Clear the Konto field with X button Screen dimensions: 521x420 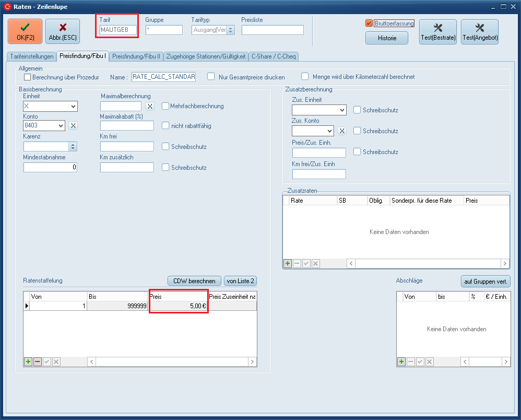pyautogui.click(x=74, y=126)
